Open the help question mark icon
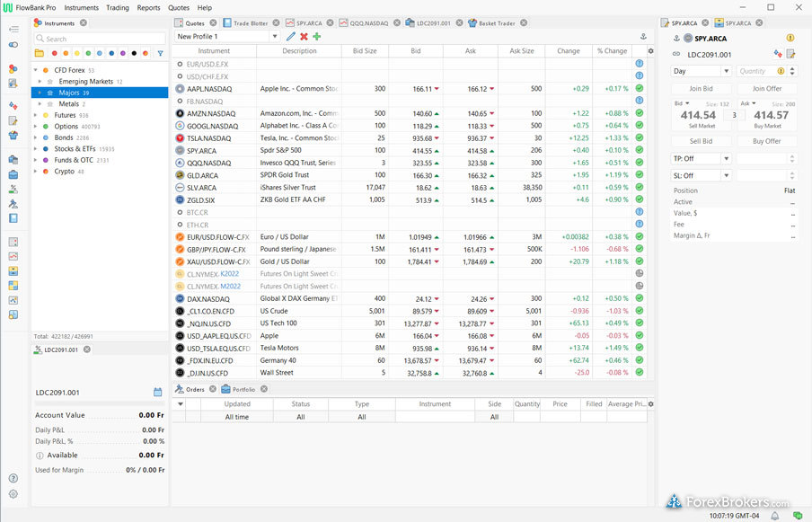 13,479
